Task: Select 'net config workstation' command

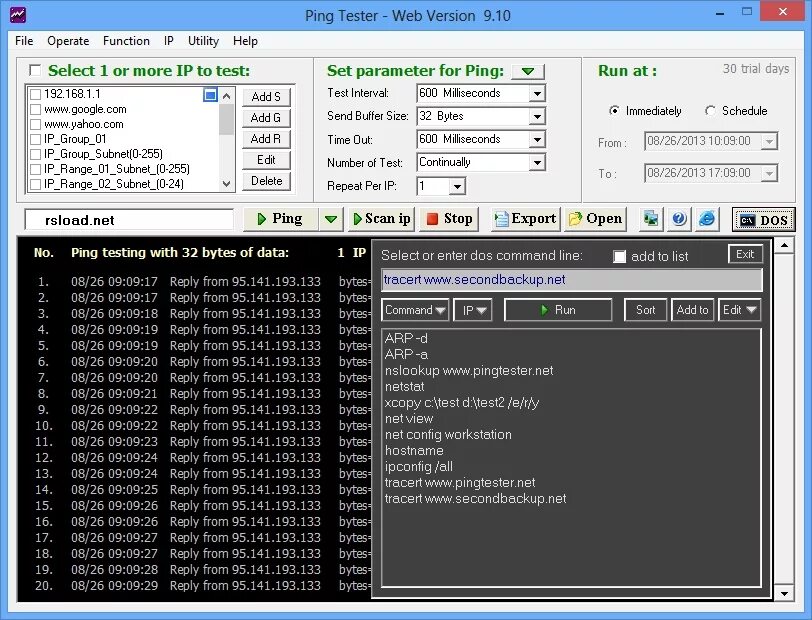Action: (448, 435)
